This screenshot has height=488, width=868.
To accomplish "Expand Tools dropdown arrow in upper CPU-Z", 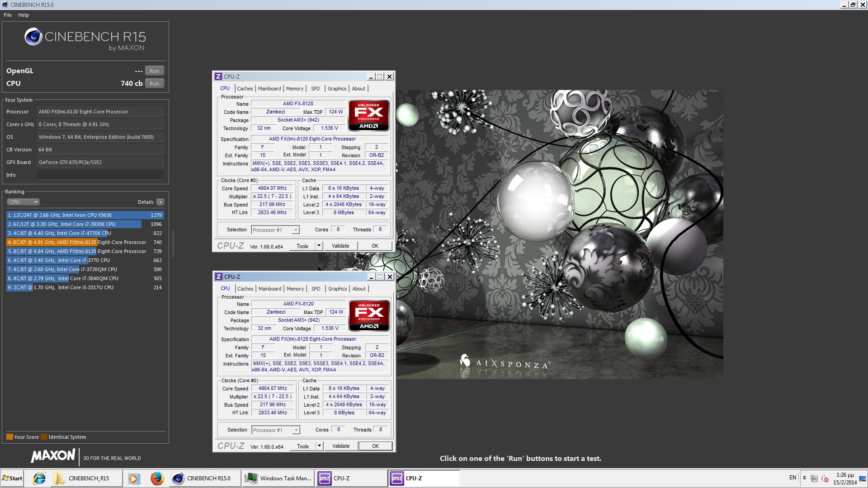I will [319, 246].
